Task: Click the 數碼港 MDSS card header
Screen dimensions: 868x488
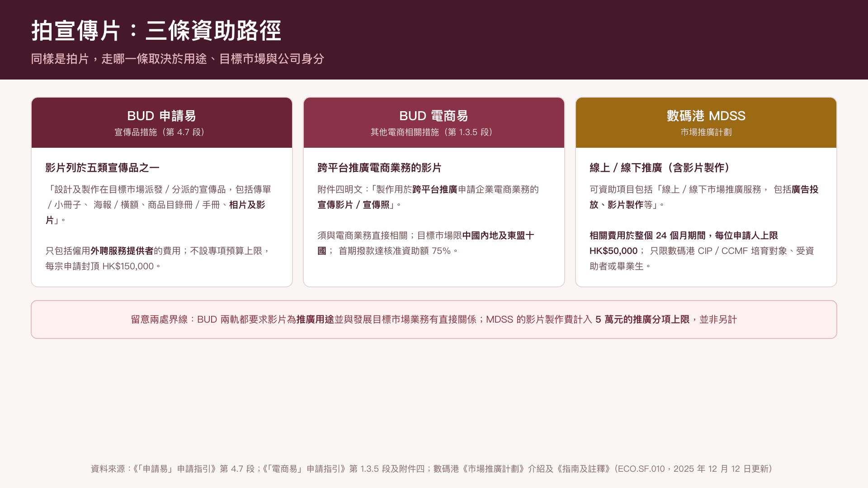Action: [706, 122]
